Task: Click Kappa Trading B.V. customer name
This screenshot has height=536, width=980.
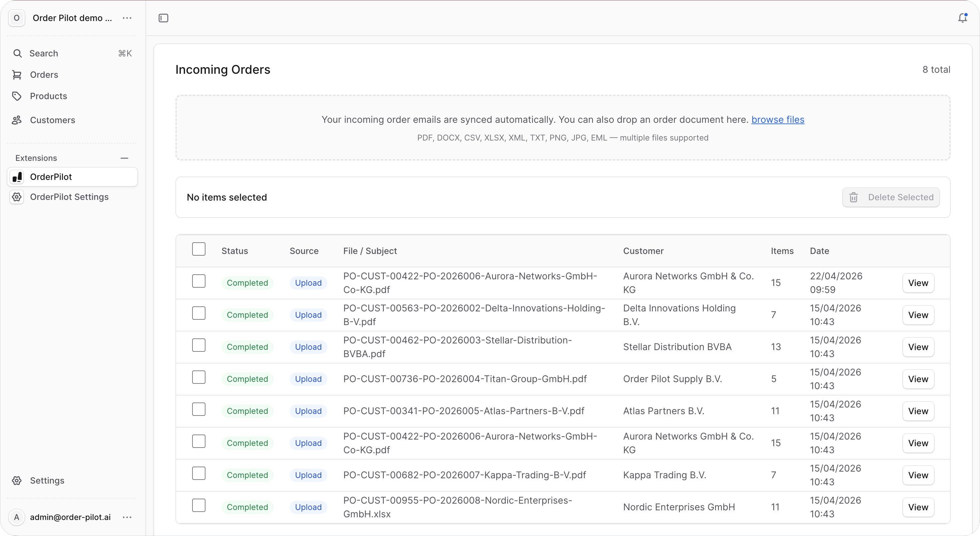Action: click(x=664, y=475)
